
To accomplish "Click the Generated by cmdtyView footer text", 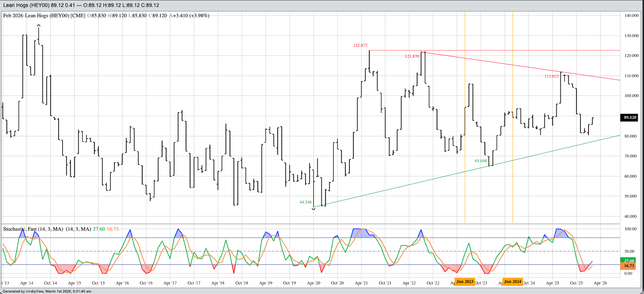I will tap(47, 291).
